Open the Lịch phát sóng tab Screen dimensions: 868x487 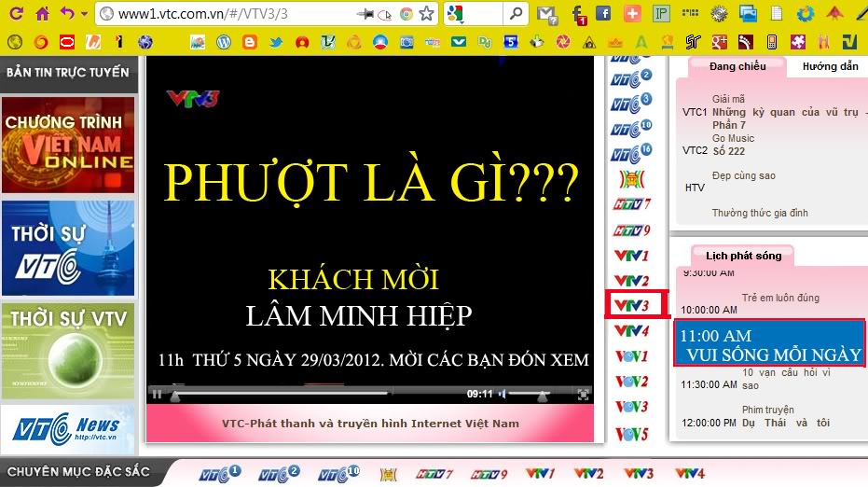click(x=743, y=256)
